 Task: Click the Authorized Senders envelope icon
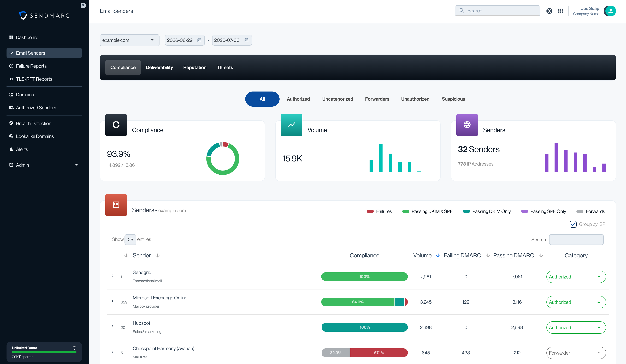coord(11,107)
